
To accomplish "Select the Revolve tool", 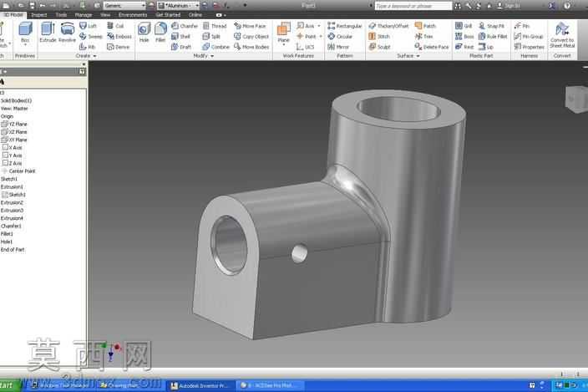I will pyautogui.click(x=68, y=33).
